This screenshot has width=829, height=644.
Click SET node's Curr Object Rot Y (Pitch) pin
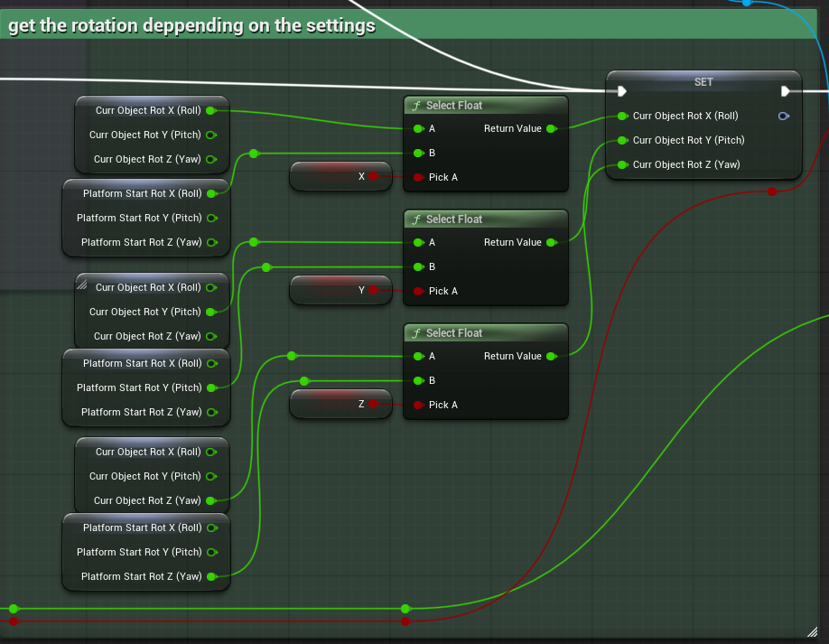pos(622,140)
